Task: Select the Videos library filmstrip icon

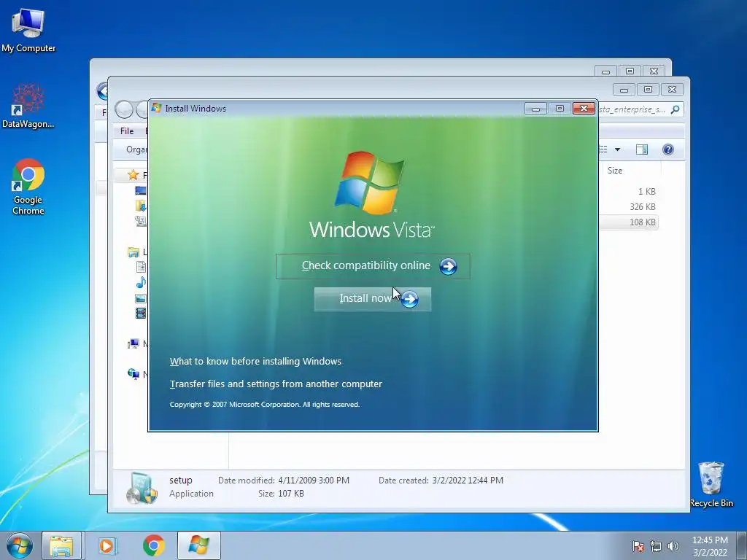Action: (x=141, y=314)
